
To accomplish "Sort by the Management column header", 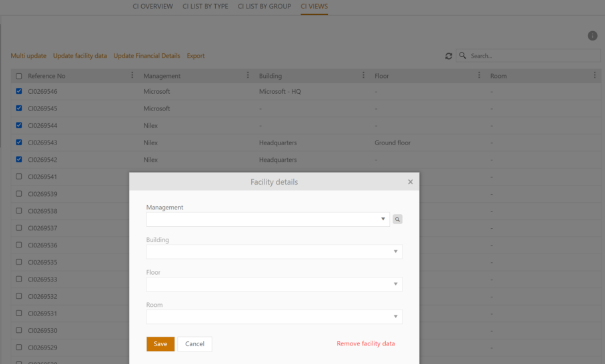I will [162, 76].
